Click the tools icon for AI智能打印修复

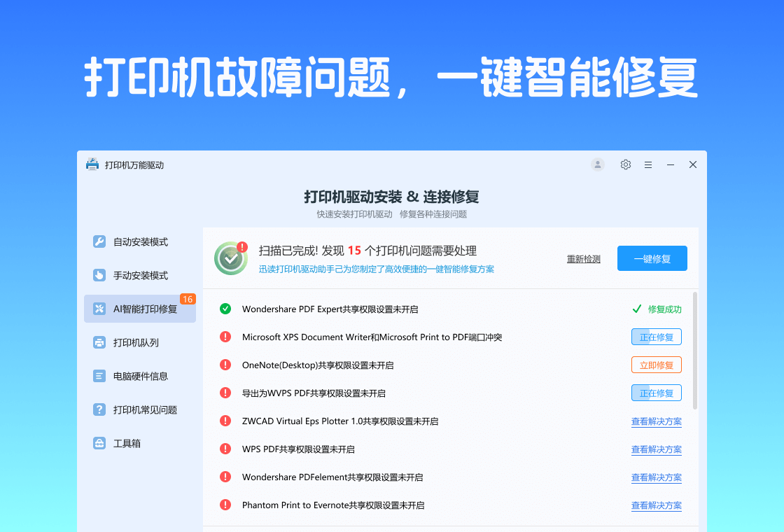(x=99, y=309)
